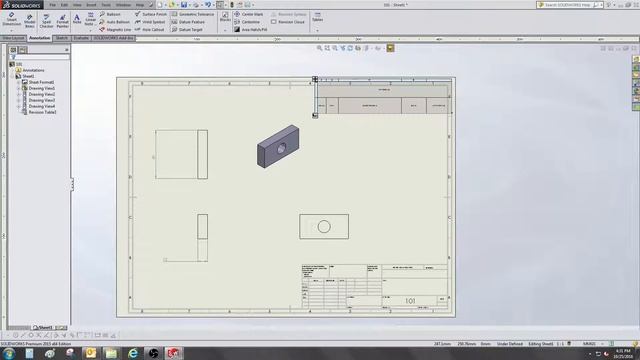This screenshot has height=360, width=640.
Task: Select Revision Table1 in tree
Action: [42, 112]
